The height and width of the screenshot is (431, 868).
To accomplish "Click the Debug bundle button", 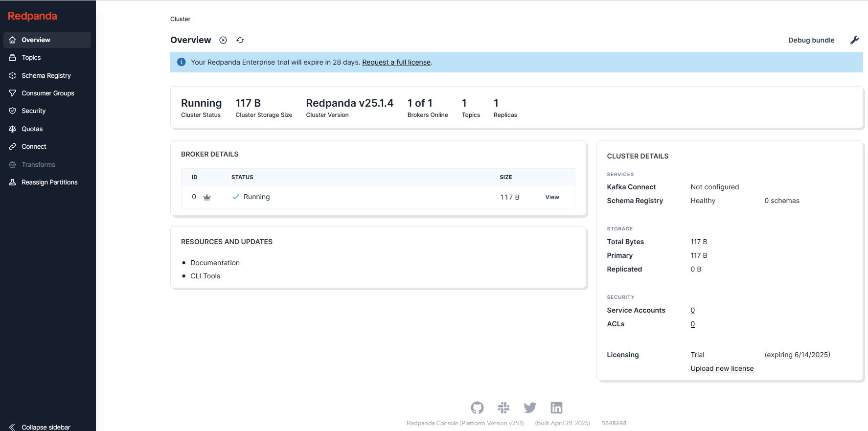I will click(x=811, y=40).
